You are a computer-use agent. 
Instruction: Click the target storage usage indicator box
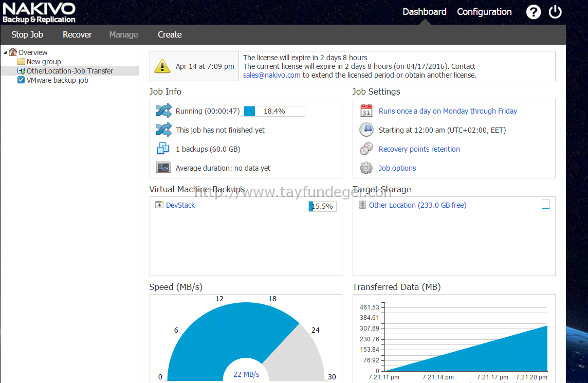point(546,205)
